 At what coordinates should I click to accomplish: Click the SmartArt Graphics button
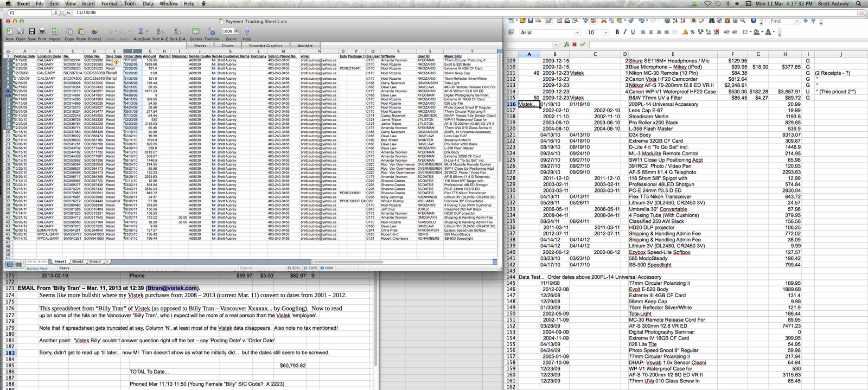click(x=265, y=46)
